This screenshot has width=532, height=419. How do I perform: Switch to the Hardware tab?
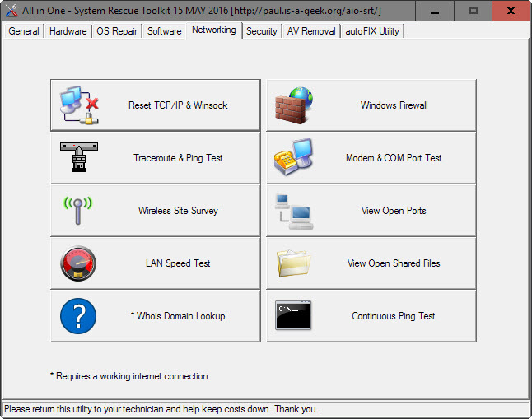(68, 31)
